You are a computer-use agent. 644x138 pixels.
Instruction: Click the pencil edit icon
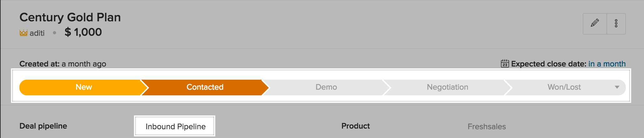pyautogui.click(x=595, y=24)
